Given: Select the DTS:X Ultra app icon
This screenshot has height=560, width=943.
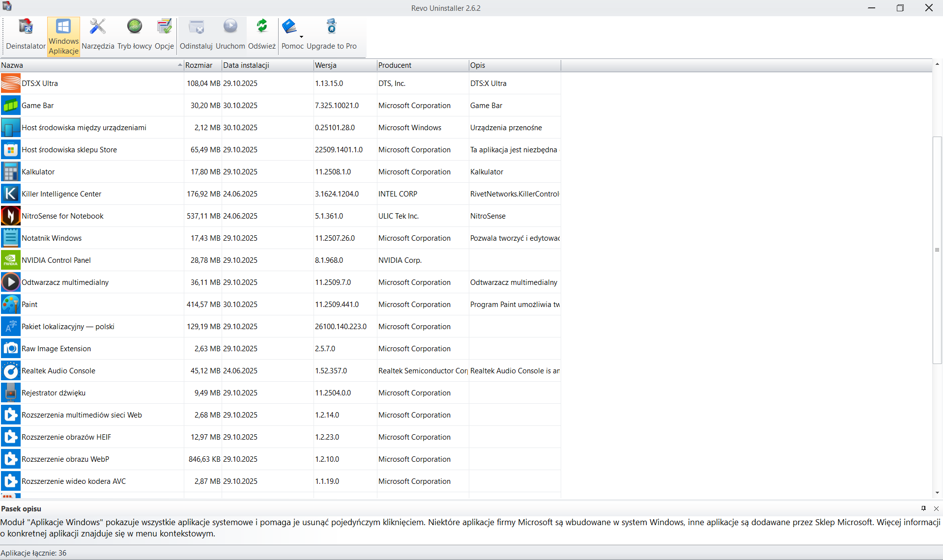Looking at the screenshot, I should [10, 84].
